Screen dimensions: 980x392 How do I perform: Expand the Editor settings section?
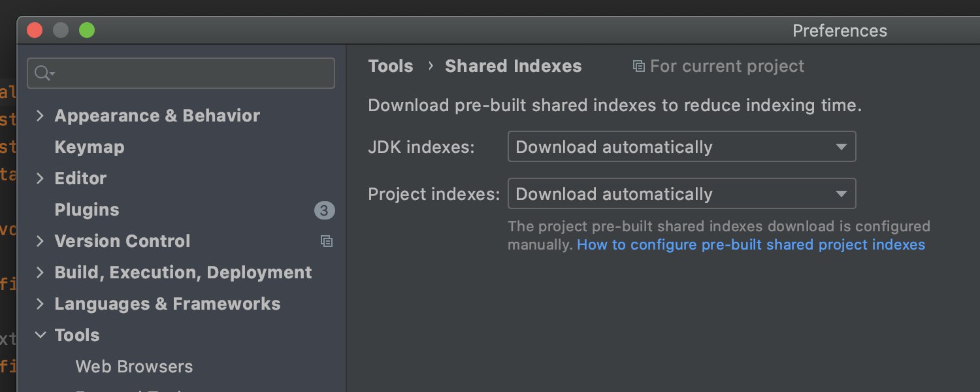click(40, 178)
